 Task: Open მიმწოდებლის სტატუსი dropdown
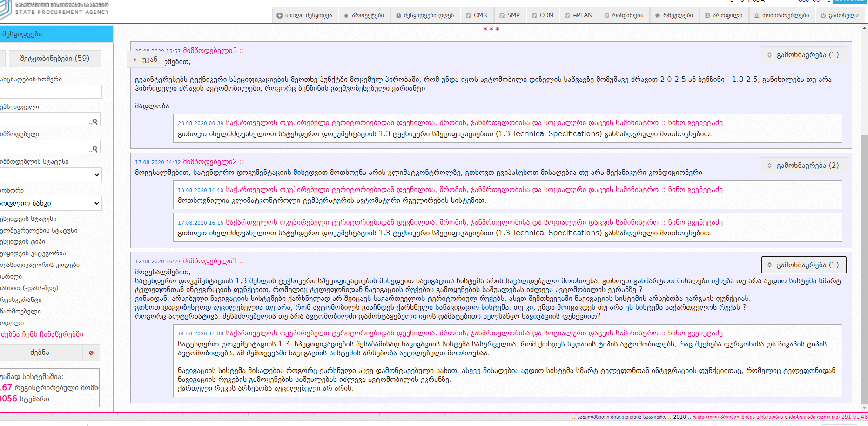50,175
